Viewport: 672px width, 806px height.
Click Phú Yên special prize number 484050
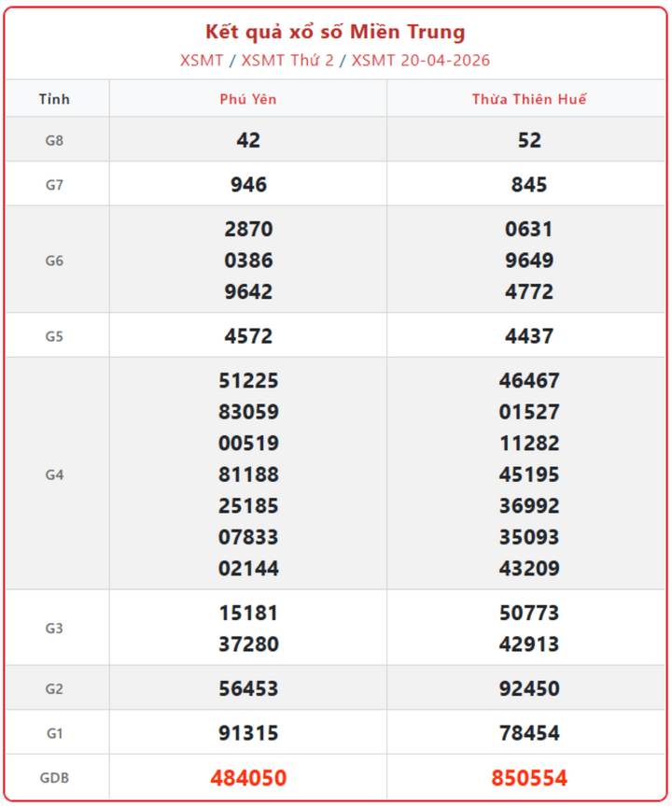pyautogui.click(x=248, y=778)
